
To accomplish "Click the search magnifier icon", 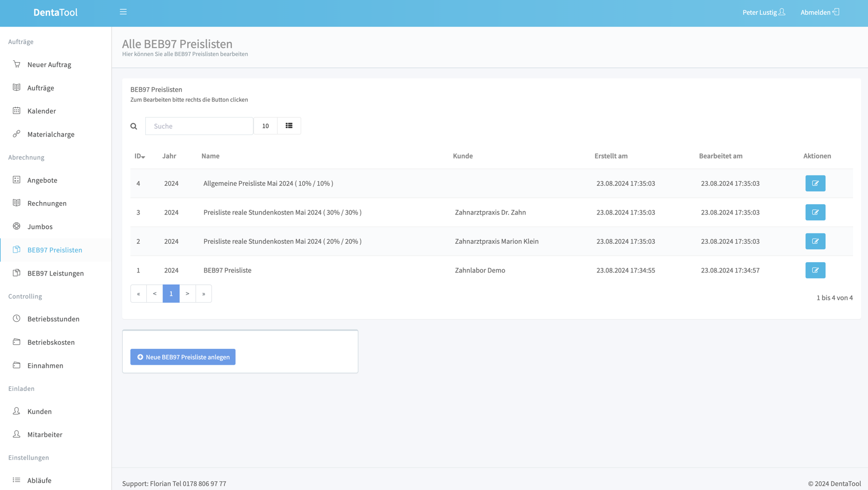I will tap(134, 126).
